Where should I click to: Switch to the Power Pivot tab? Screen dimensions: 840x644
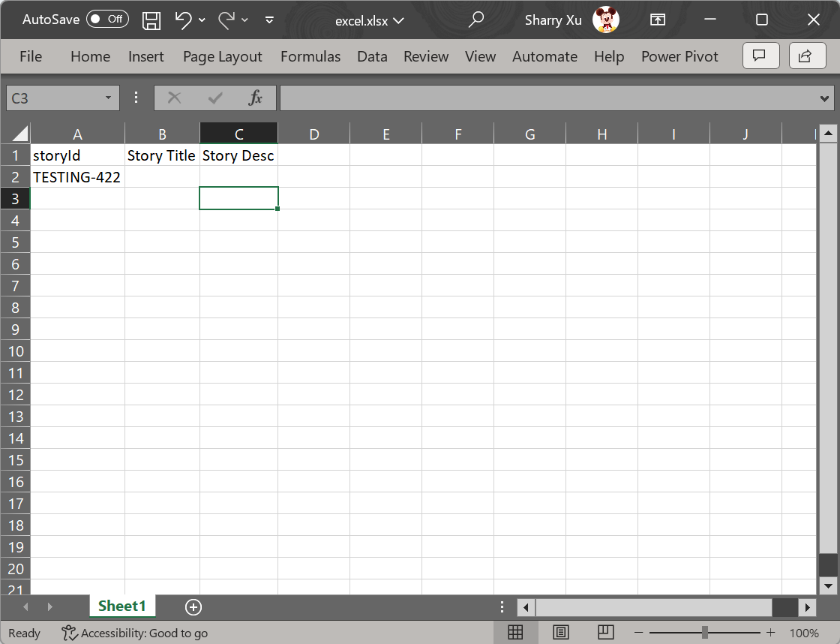point(679,56)
